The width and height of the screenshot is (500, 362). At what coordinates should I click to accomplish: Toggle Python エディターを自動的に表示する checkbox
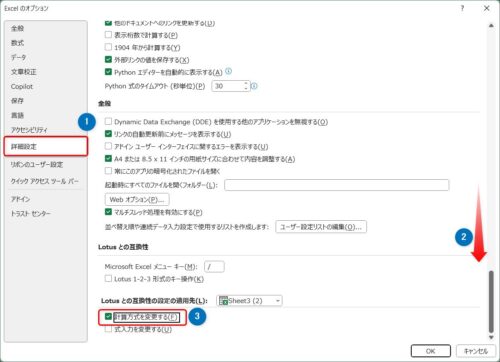[x=108, y=72]
